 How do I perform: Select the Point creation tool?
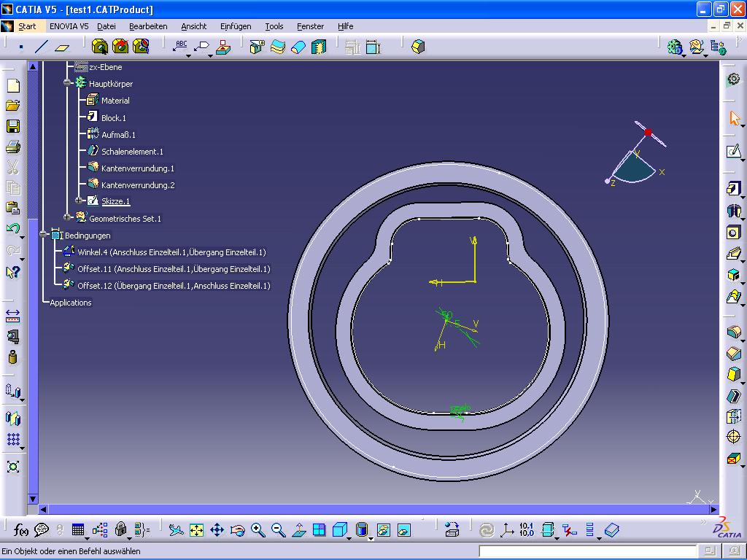pos(21,47)
